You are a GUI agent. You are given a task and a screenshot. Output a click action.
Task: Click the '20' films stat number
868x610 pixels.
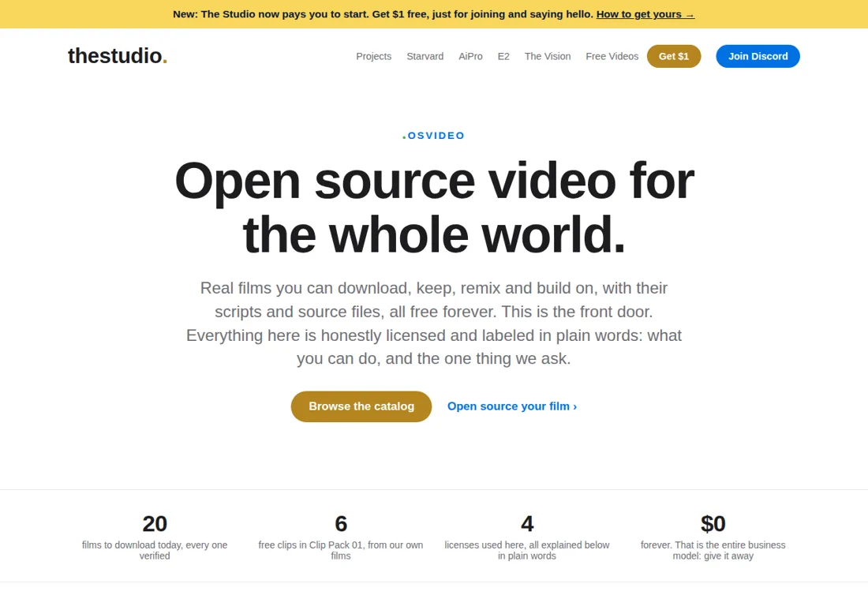[155, 524]
